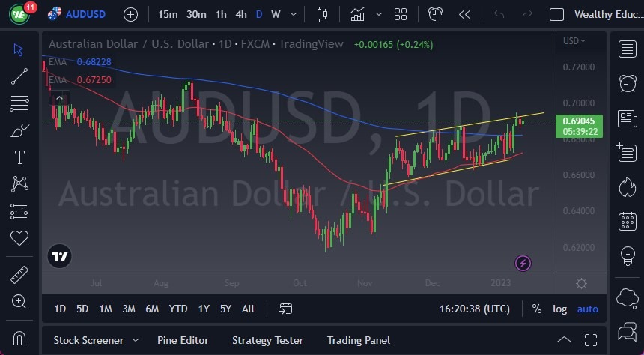Screen dimensions: 644x355
Task: Toggle percentage scale mode
Action: tap(536, 309)
